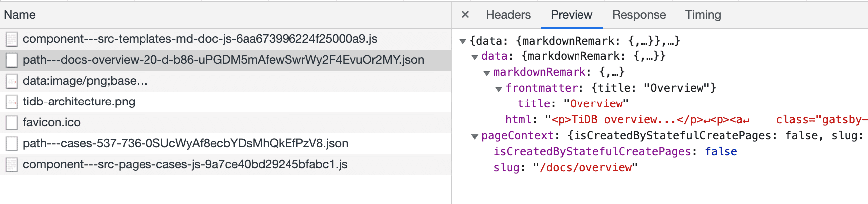Click image icon beside data:image/png entry
Viewport: 868px width, 204px height.
(12, 81)
